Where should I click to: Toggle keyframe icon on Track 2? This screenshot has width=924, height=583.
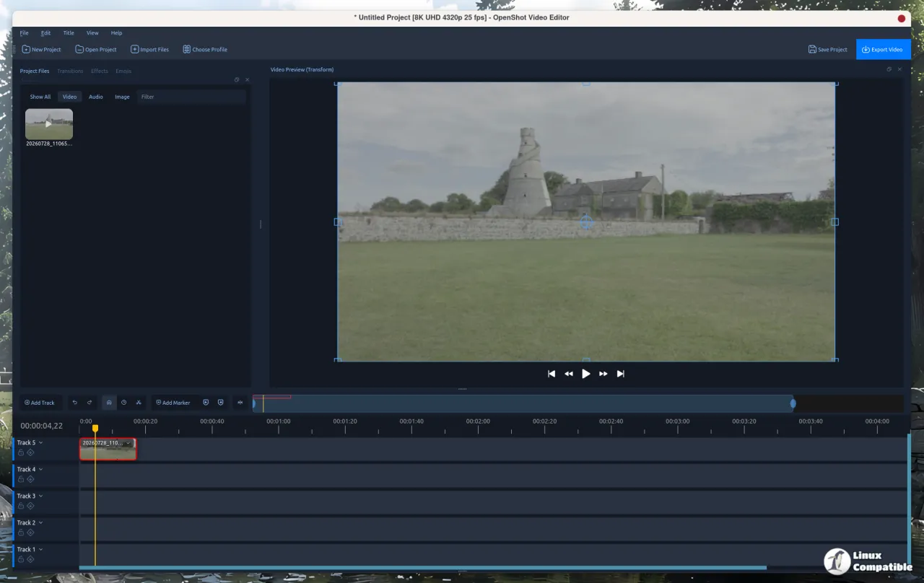point(30,532)
